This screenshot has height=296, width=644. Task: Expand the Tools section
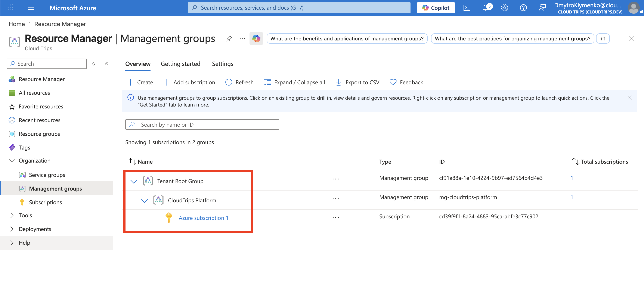pyautogui.click(x=12, y=216)
